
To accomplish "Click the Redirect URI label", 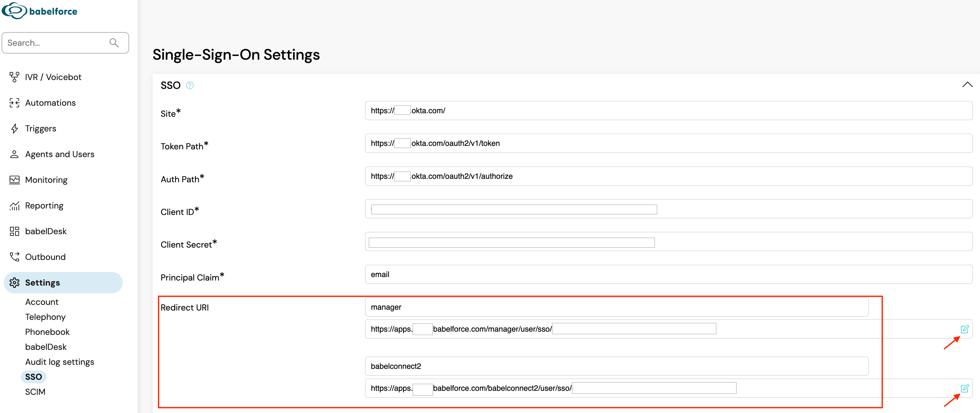I will pyautogui.click(x=185, y=308).
